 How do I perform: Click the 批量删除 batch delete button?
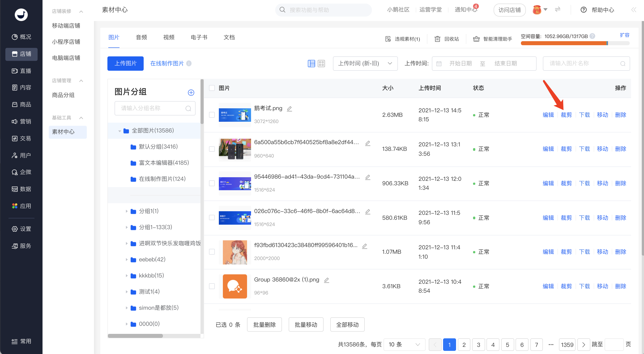(264, 325)
